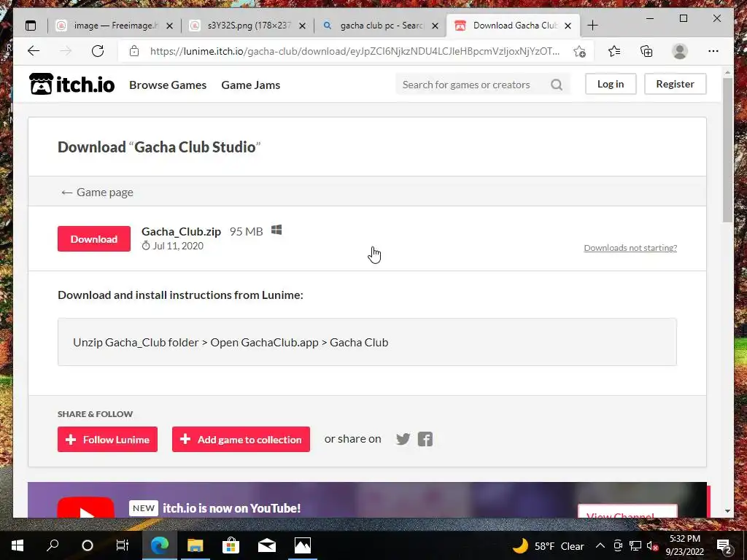Show hidden system tray icons

point(600,545)
